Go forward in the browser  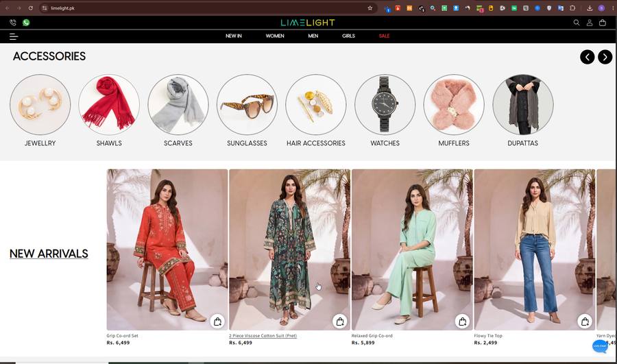[19, 8]
